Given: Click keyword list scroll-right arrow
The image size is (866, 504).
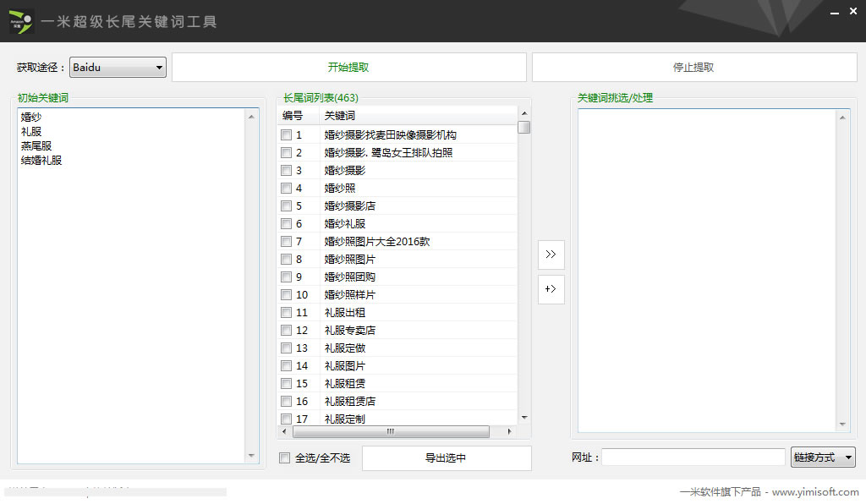Looking at the screenshot, I should pos(509,431).
